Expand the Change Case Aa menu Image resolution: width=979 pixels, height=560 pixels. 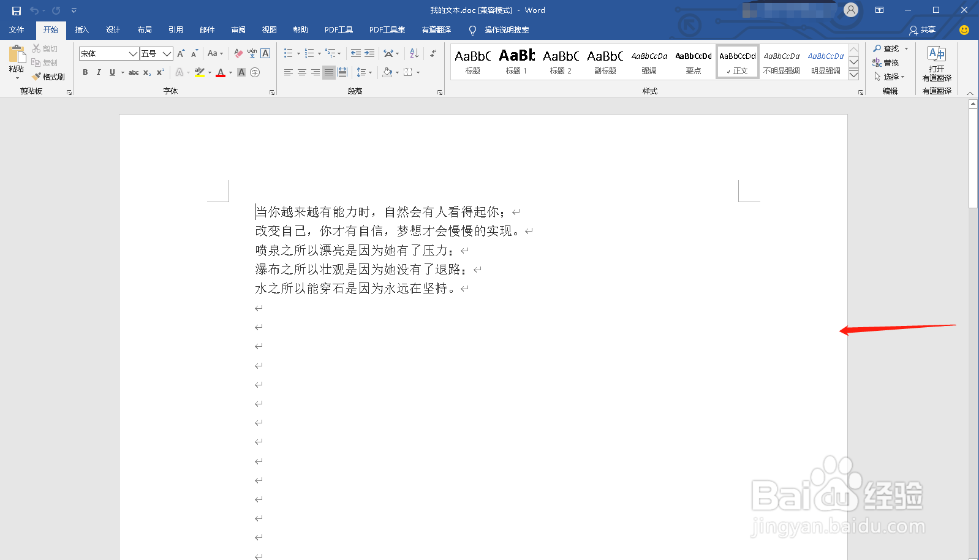pyautogui.click(x=215, y=54)
